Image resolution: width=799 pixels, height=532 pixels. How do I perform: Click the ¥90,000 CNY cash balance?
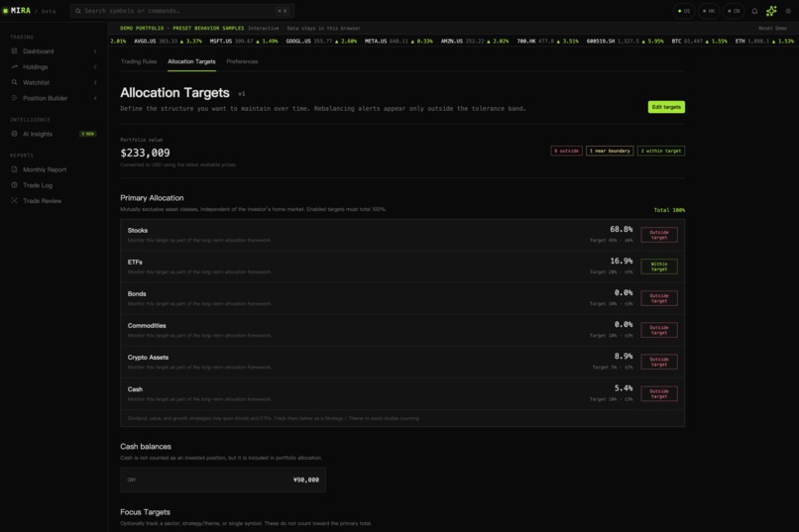point(306,479)
